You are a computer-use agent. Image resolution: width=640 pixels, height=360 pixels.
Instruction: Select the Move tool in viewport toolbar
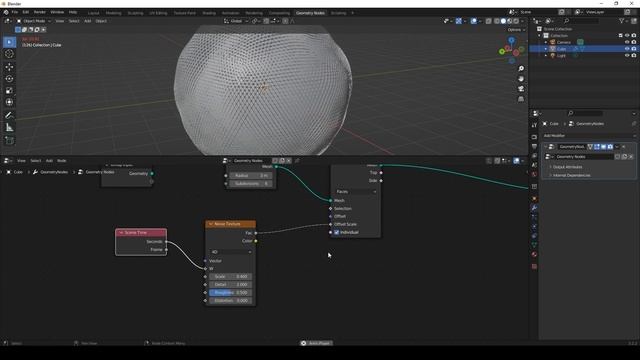pyautogui.click(x=9, y=67)
